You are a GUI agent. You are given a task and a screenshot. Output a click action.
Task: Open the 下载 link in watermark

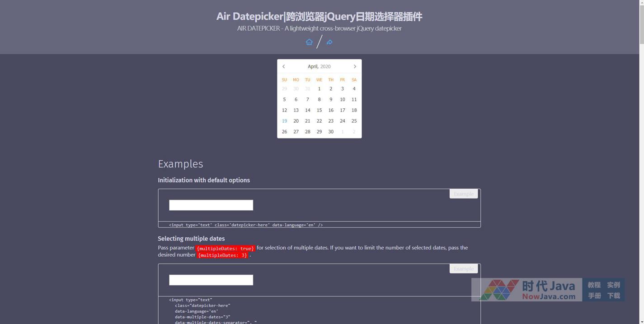613,296
